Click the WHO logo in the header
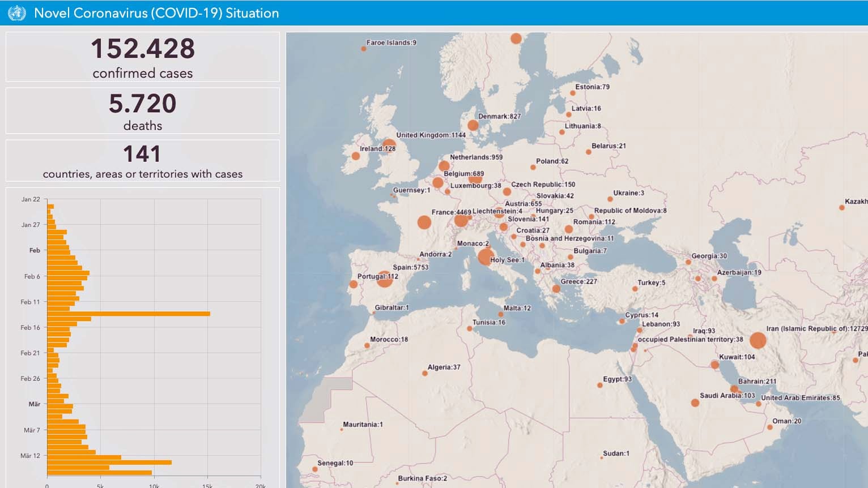This screenshot has width=868, height=488. tap(16, 13)
